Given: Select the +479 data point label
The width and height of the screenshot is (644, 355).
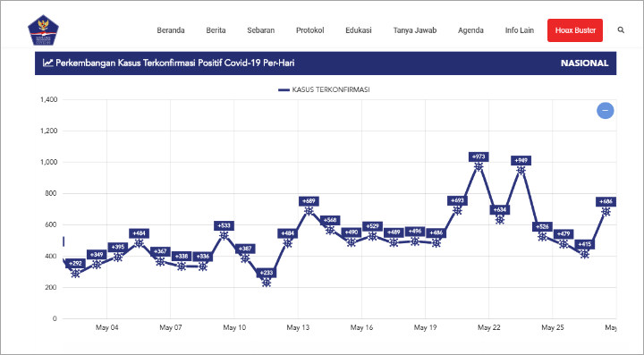Looking at the screenshot, I should 563,234.
